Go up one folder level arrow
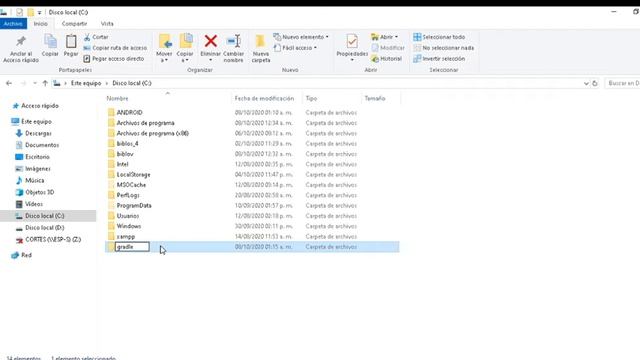This screenshot has width=640, height=360. [x=45, y=83]
